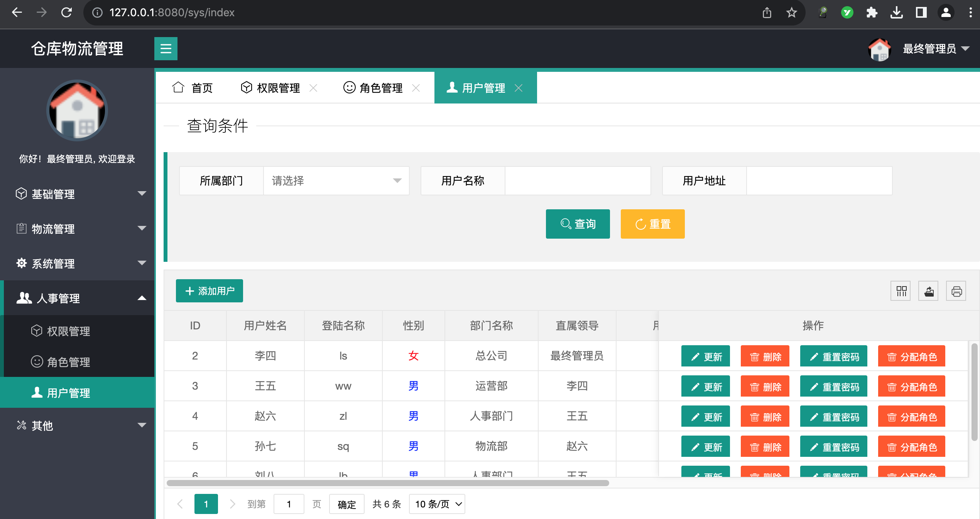Click the large house avatar in the sidebar

coord(77,110)
